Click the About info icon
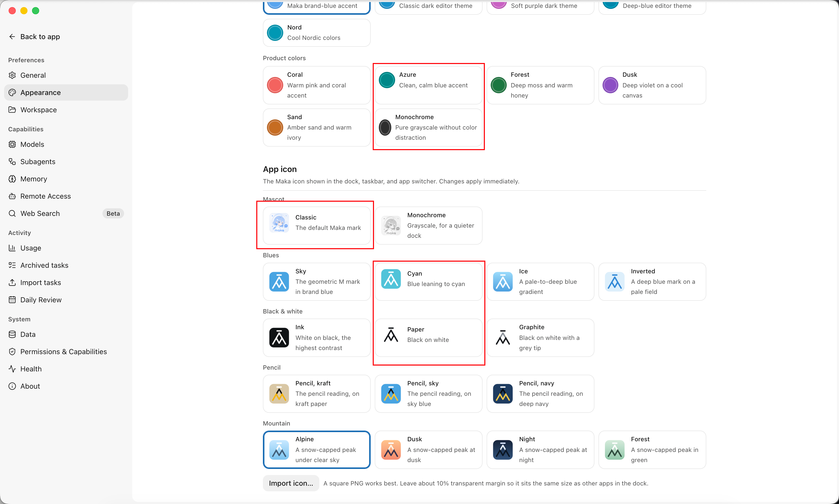839x504 pixels. point(12,386)
